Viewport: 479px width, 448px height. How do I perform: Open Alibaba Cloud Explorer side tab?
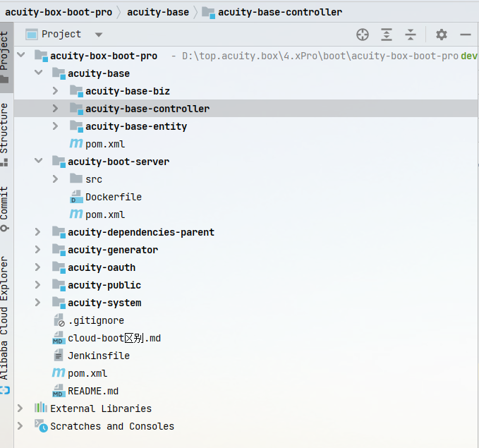[6, 317]
